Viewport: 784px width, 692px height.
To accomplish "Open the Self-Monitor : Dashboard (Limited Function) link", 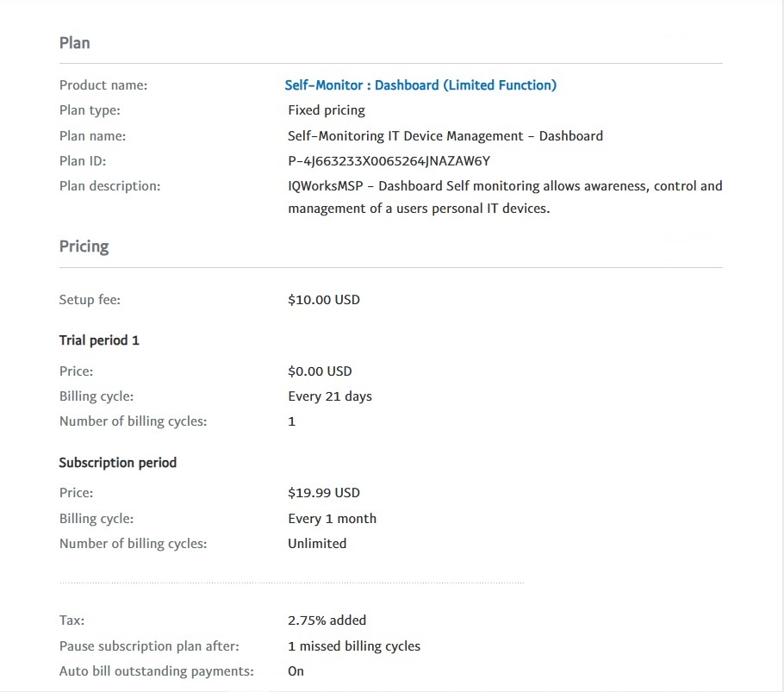I will point(420,85).
